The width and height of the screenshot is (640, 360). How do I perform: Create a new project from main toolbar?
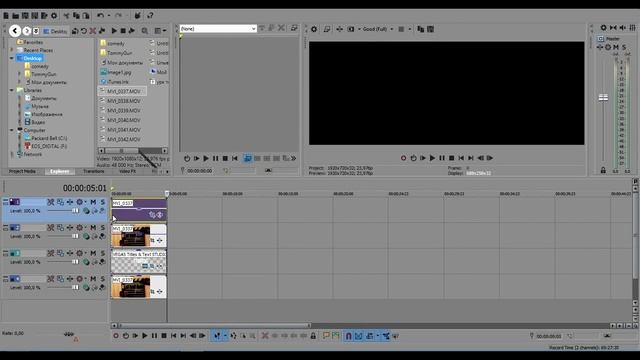(x=6, y=16)
